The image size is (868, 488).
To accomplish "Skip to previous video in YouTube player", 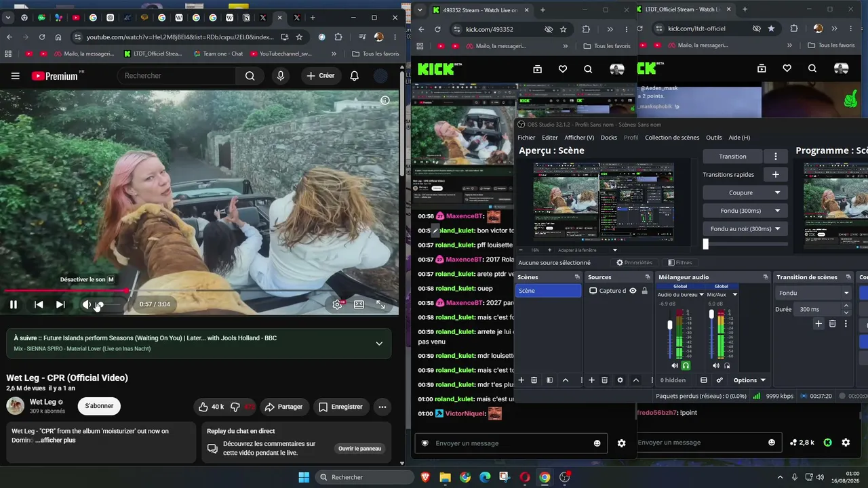I will pos(39,304).
